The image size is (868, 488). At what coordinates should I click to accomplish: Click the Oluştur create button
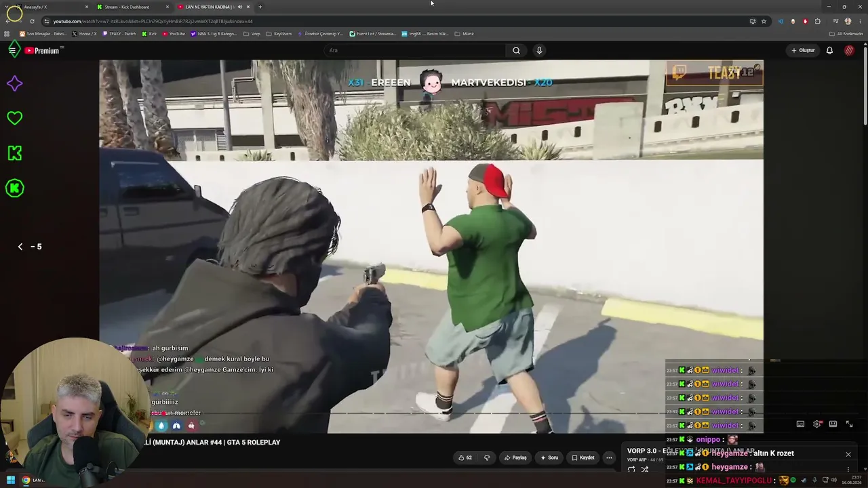[803, 50]
